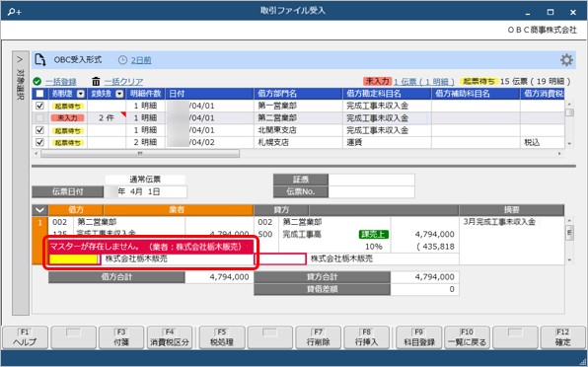Click the 一括クリア link
This screenshot has width=588, height=367.
coord(123,82)
